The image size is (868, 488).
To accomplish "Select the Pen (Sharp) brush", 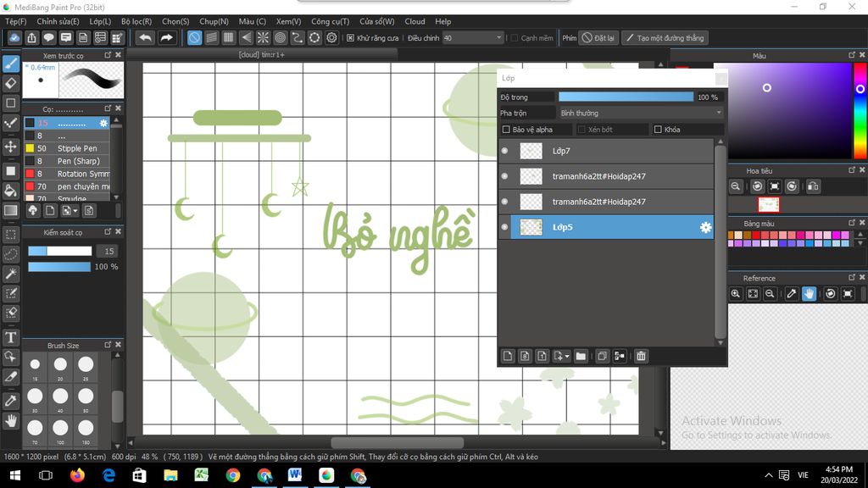I will (67, 161).
